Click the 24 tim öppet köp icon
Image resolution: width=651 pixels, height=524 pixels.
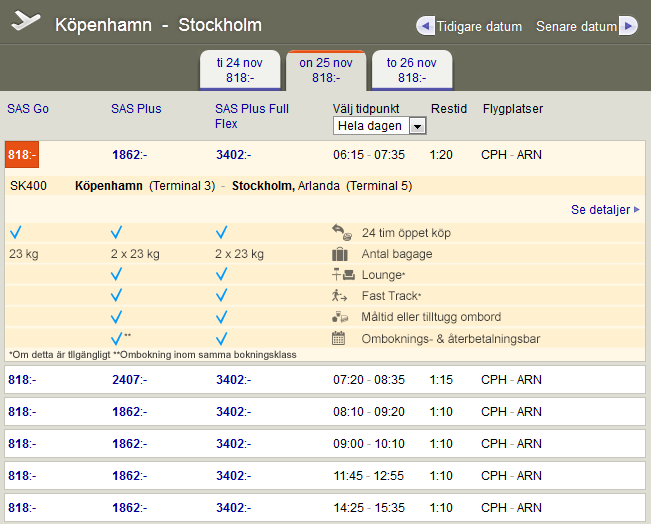pyautogui.click(x=342, y=232)
